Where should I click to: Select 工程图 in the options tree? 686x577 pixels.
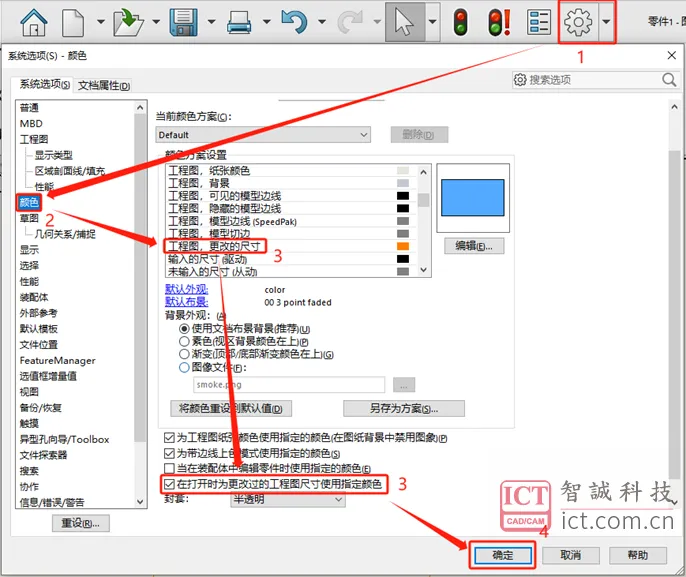(34, 139)
